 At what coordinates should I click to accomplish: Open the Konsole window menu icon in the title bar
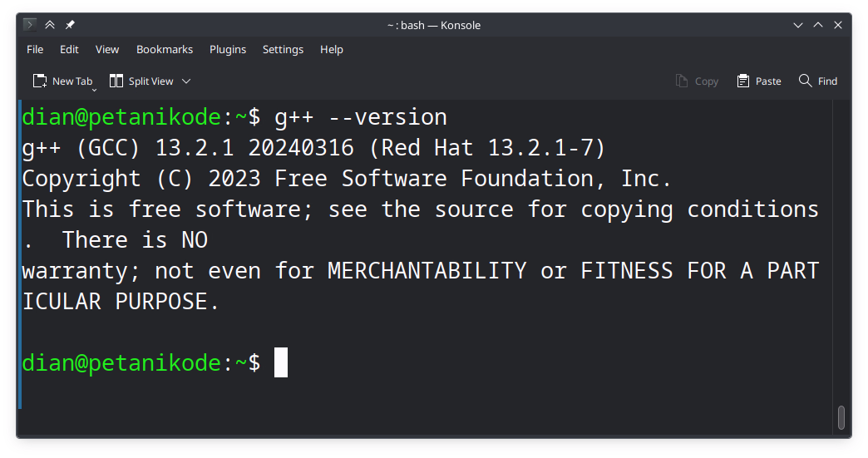coord(30,25)
